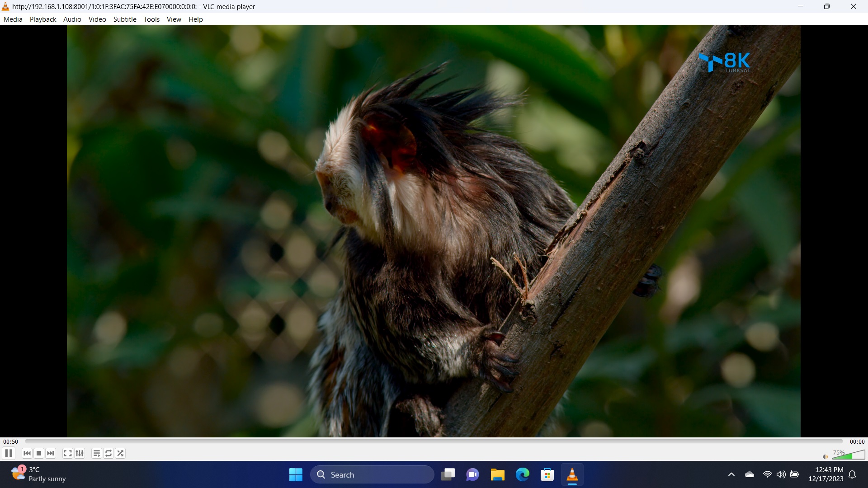
Task: Stop playback with the stop button
Action: 39,453
